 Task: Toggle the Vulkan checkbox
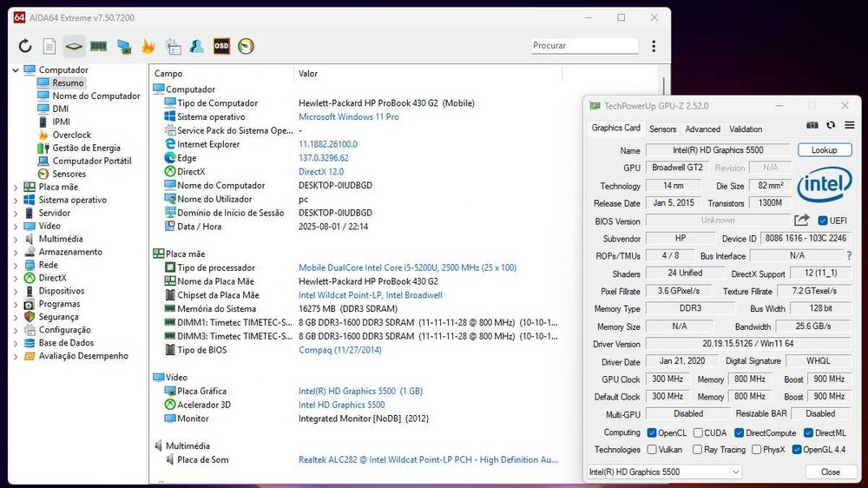pos(652,449)
